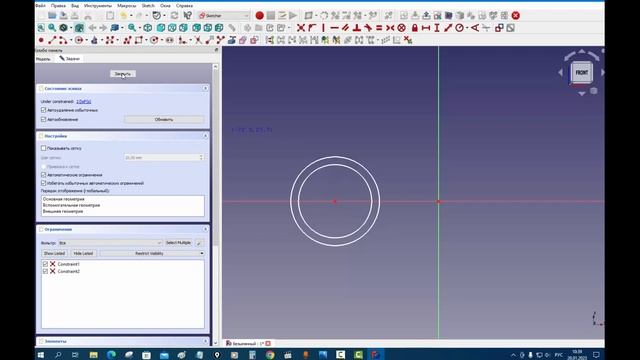Toggle Автоудаление избыточных checkbox
Image resolution: width=640 pixels, height=360 pixels.
tap(44, 110)
